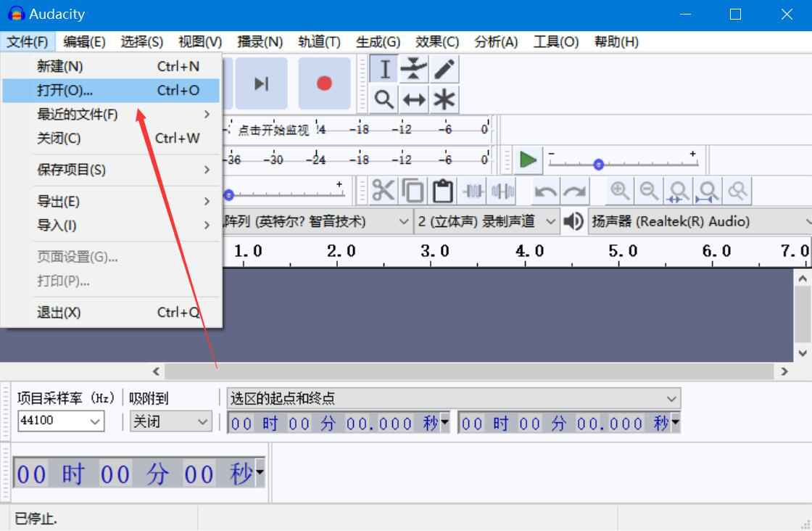Image resolution: width=812 pixels, height=531 pixels.
Task: Click the green Play-at-speed button
Action: [x=528, y=160]
